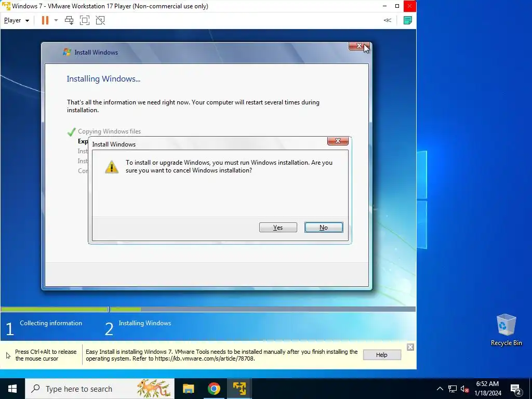Click the Copying Windows files step

109,131
